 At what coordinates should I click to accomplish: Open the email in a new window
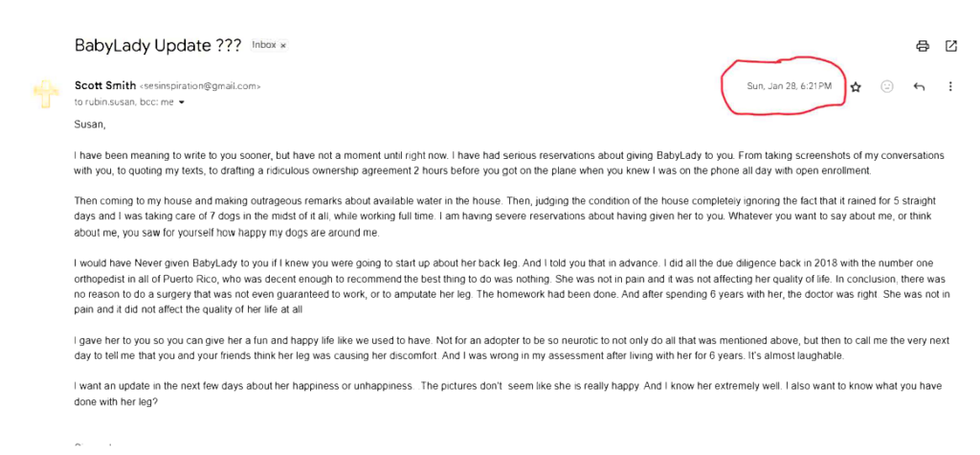(951, 46)
